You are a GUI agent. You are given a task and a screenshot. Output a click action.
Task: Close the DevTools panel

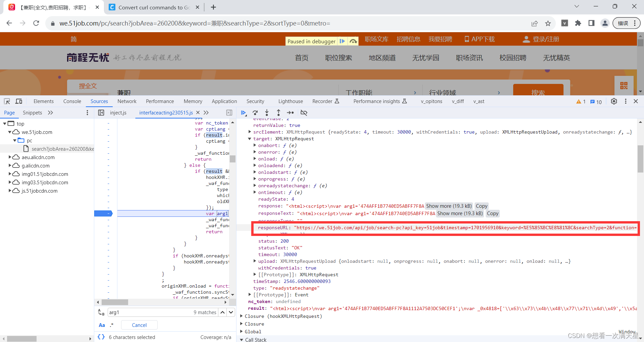point(636,101)
